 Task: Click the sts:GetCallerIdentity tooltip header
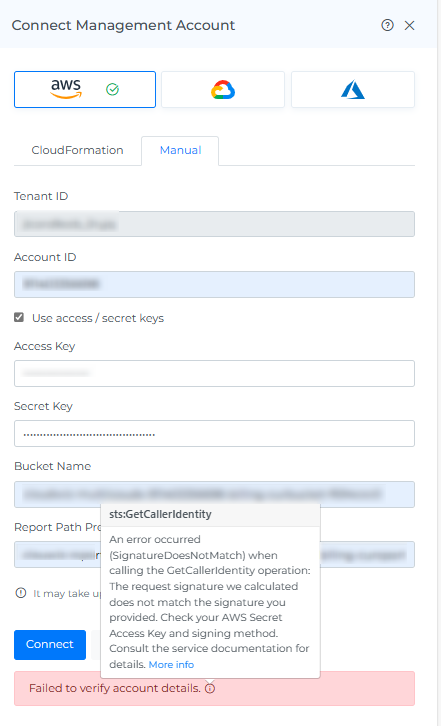click(x=210, y=514)
